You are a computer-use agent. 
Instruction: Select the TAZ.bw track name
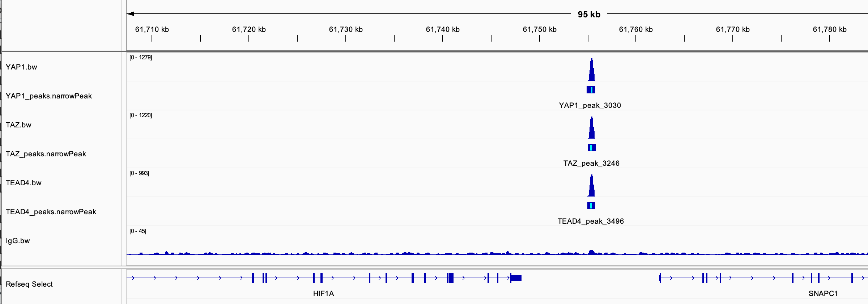click(18, 125)
